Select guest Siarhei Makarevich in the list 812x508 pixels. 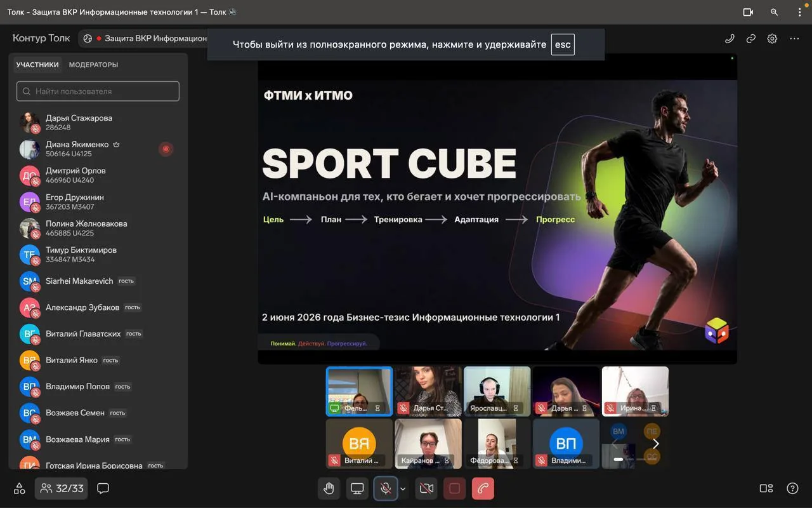coord(98,281)
